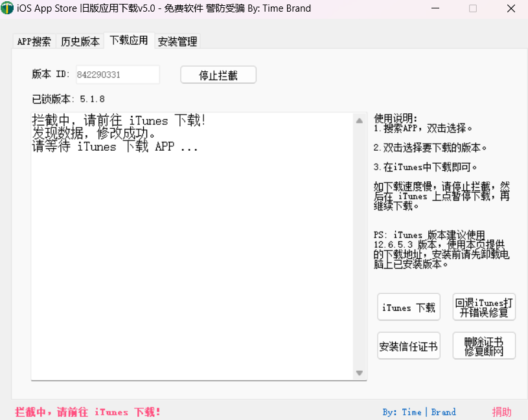Minimize the application window
The height and width of the screenshot is (420, 528).
click(x=435, y=8)
